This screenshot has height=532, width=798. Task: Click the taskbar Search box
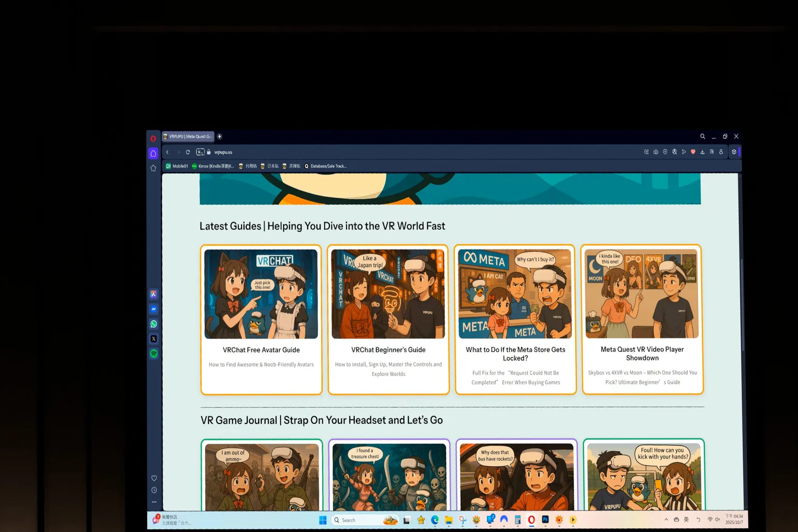tap(365, 520)
